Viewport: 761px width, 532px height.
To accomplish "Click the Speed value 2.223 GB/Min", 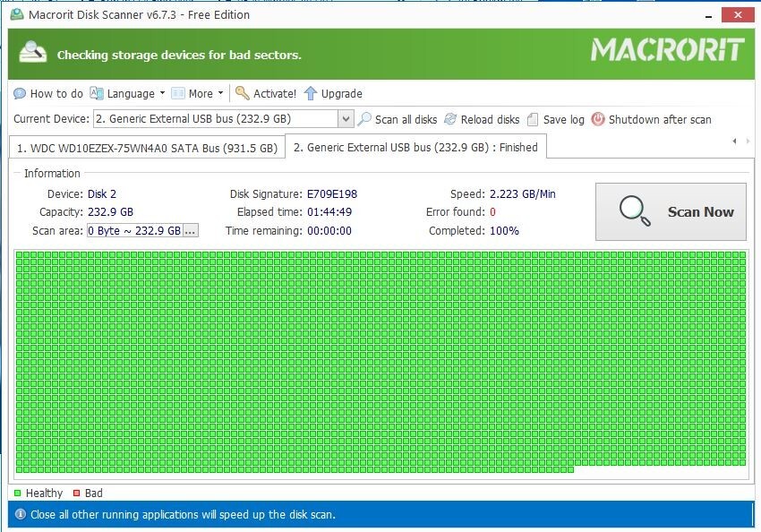I will click(x=523, y=194).
